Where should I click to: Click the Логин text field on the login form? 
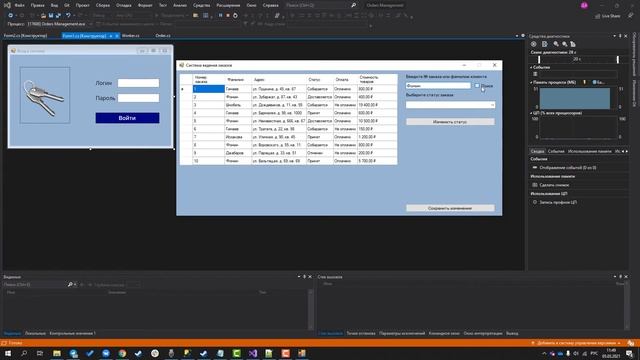tap(138, 83)
